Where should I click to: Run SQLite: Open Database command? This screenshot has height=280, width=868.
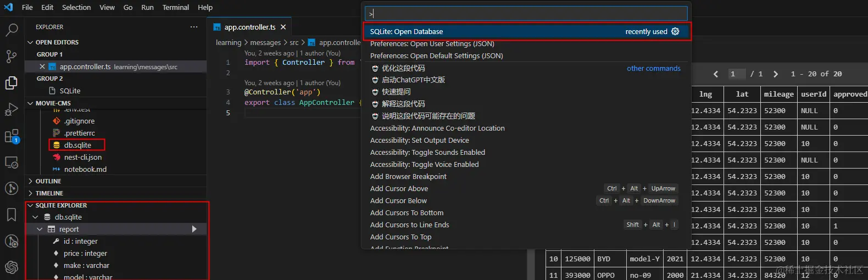point(526,31)
